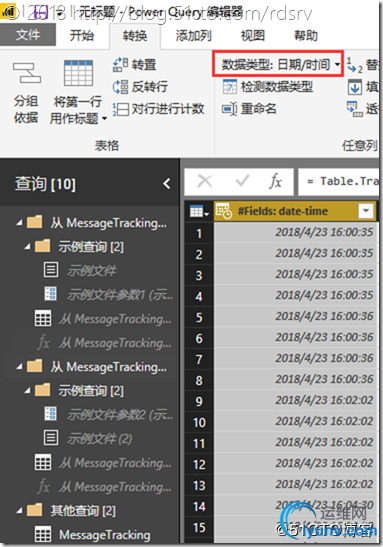383x547 pixels.
Task: Confirm formula with the checkmark icon
Action: click(x=242, y=181)
